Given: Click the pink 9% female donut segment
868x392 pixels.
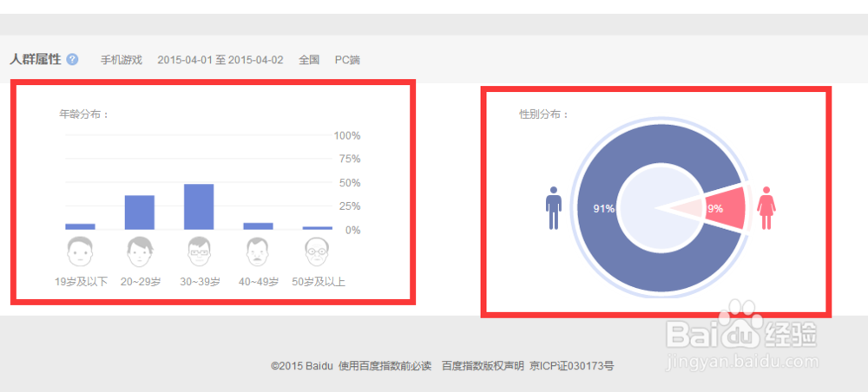Looking at the screenshot, I should pos(725,208).
